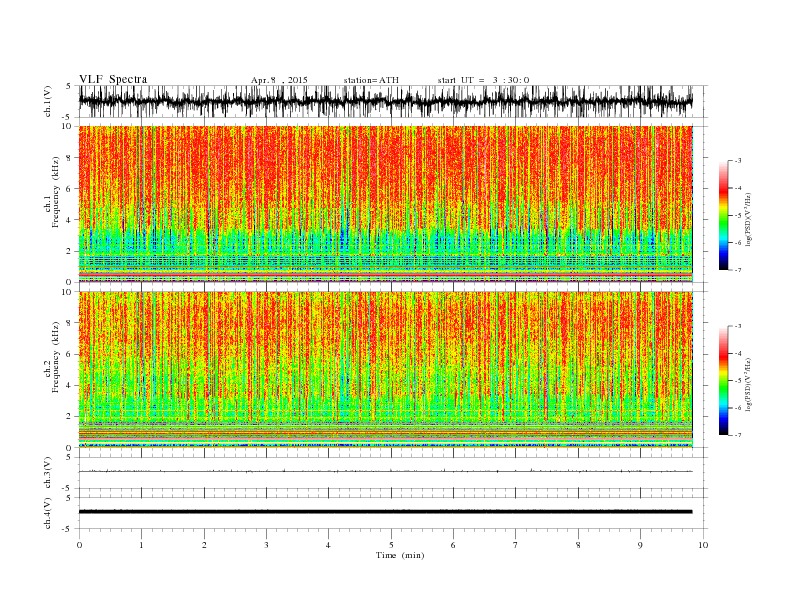This screenshot has height=612, width=792.
Task: Click inside the ch.2 frequency spectrogram
Action: tap(385, 370)
